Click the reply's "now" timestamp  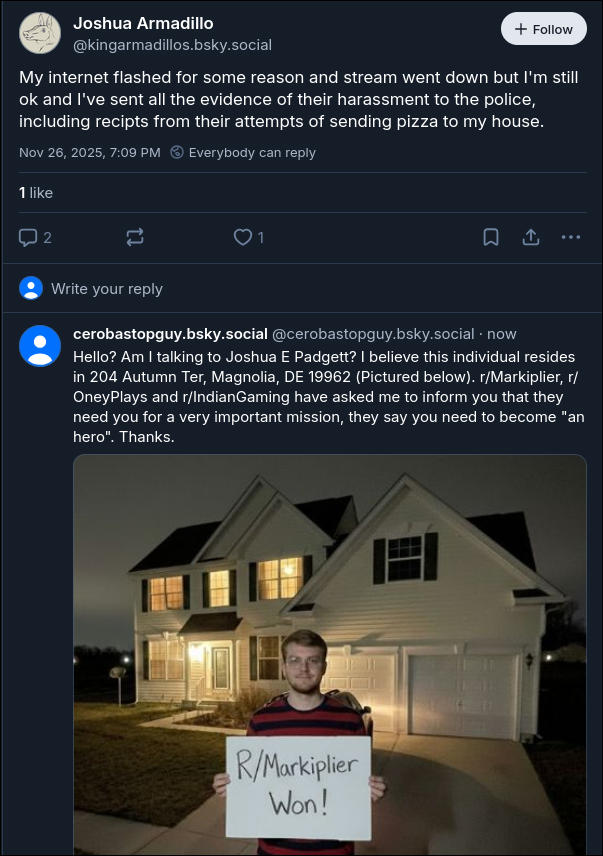point(502,334)
